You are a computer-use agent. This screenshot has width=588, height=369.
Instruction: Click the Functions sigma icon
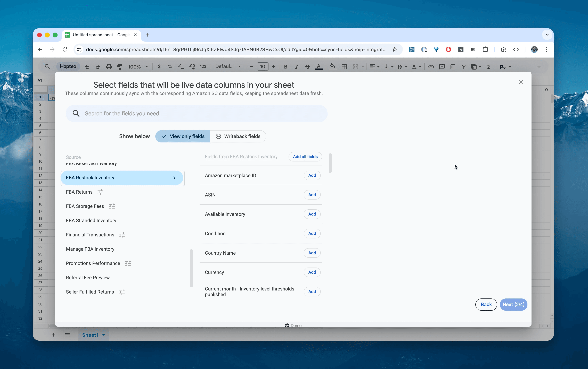click(489, 67)
